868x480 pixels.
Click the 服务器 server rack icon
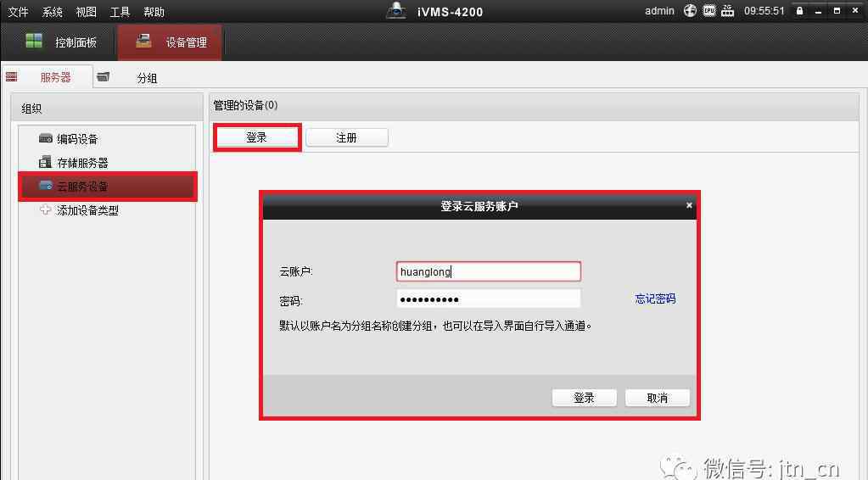pyautogui.click(x=12, y=77)
